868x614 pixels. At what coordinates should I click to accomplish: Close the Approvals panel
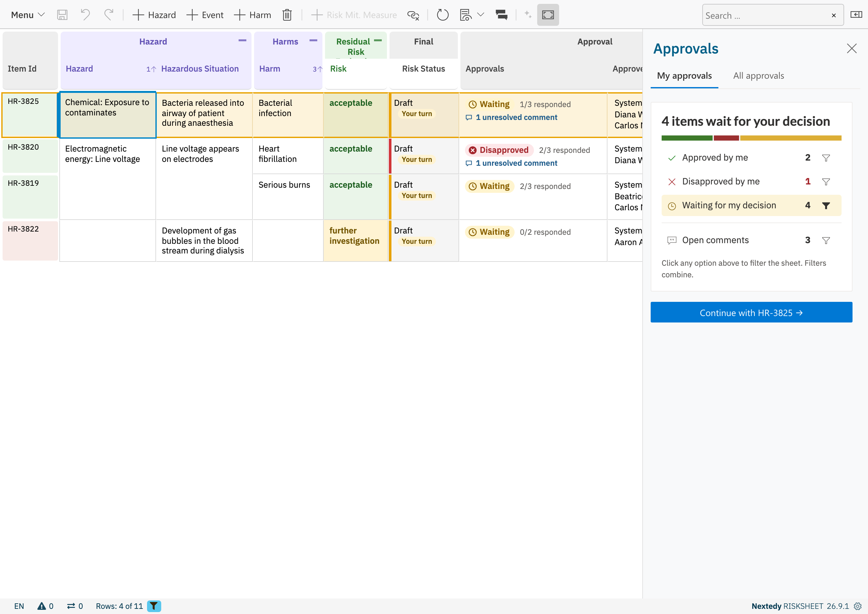[851, 48]
